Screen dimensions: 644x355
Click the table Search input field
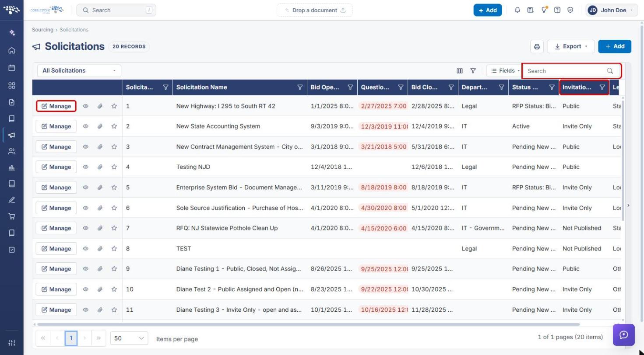[x=571, y=71]
